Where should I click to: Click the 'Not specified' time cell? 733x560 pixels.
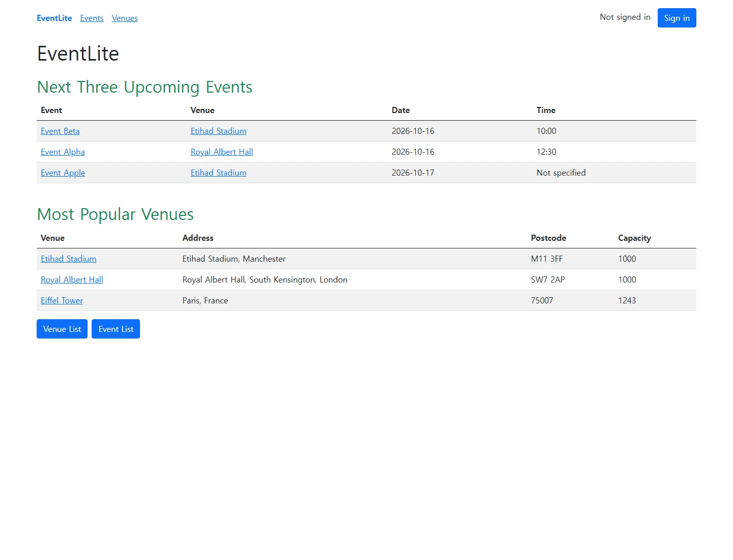(x=561, y=173)
